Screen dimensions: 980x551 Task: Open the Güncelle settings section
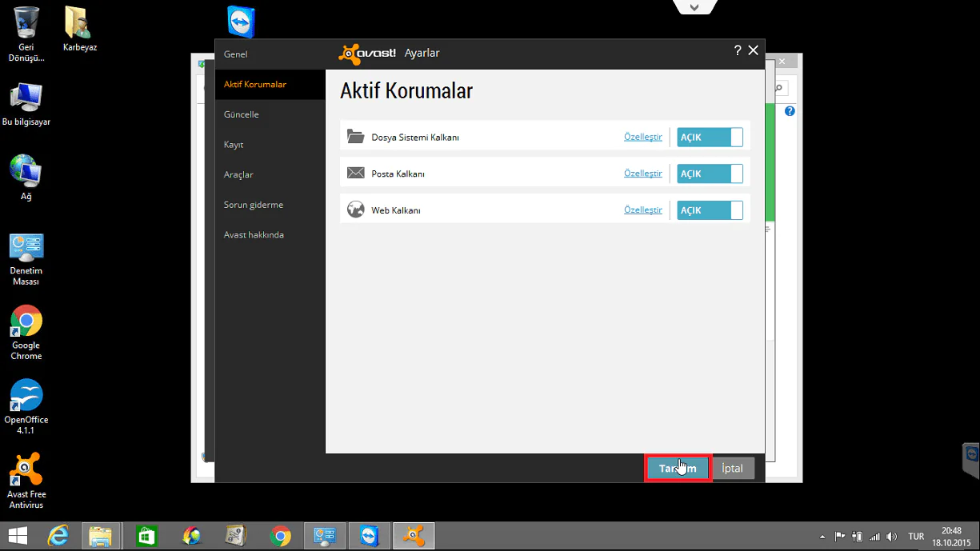click(x=241, y=114)
